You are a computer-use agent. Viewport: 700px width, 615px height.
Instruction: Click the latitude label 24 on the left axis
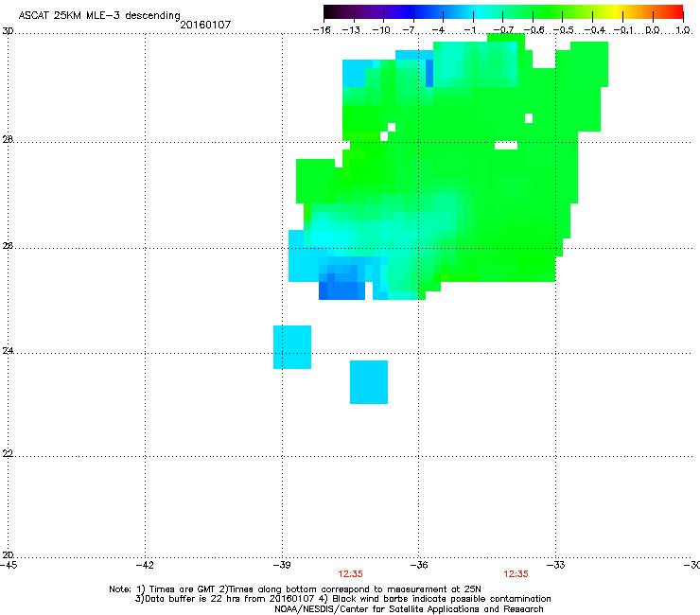coord(8,351)
